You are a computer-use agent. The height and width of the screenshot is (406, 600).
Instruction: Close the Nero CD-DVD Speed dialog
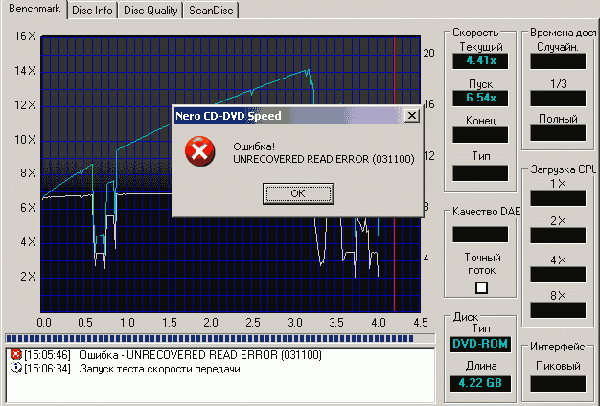tap(412, 116)
